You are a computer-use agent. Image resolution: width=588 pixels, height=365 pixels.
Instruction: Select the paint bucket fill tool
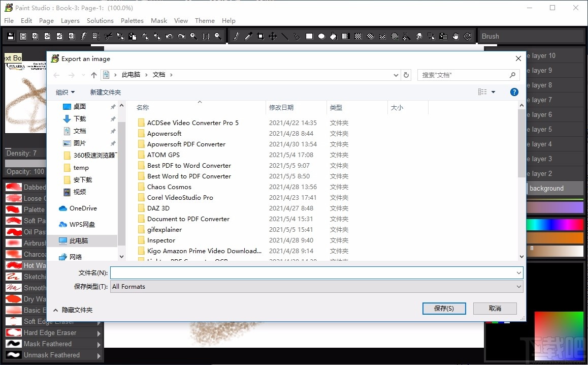coord(334,37)
